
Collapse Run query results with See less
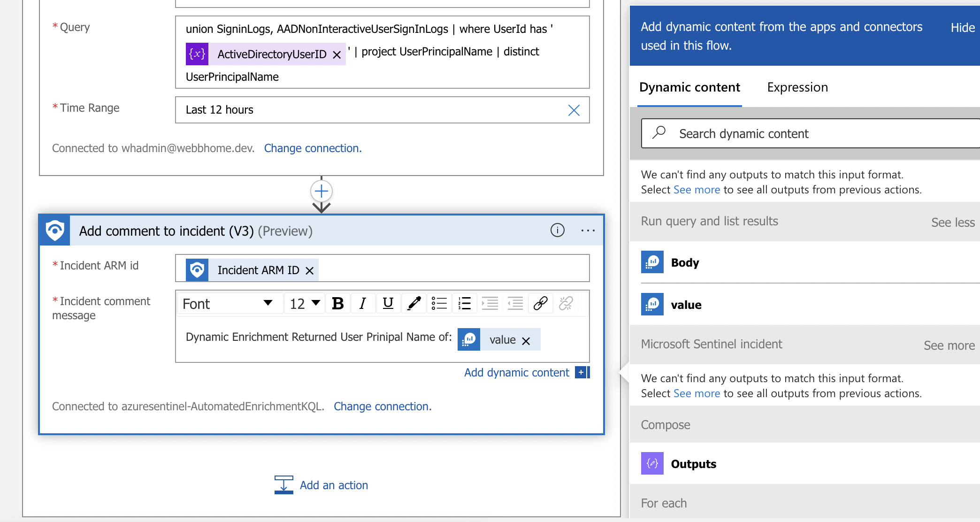tap(953, 223)
